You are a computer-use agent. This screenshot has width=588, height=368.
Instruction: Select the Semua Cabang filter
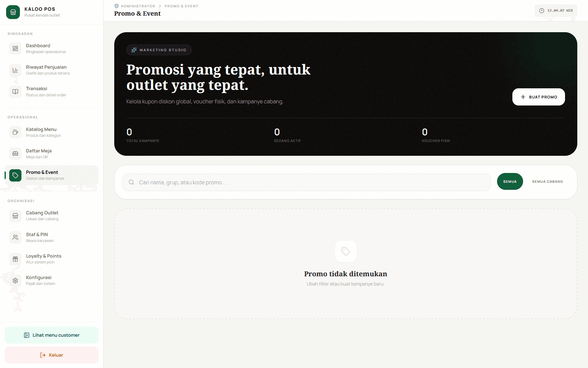click(x=548, y=182)
